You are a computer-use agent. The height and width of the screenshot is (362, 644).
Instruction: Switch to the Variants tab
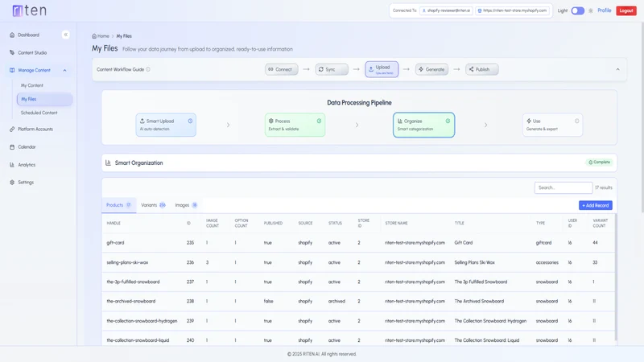153,205
